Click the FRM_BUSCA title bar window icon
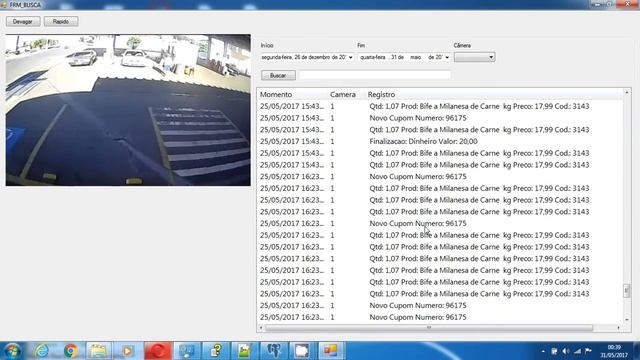The height and width of the screenshot is (360, 640). 4,5
